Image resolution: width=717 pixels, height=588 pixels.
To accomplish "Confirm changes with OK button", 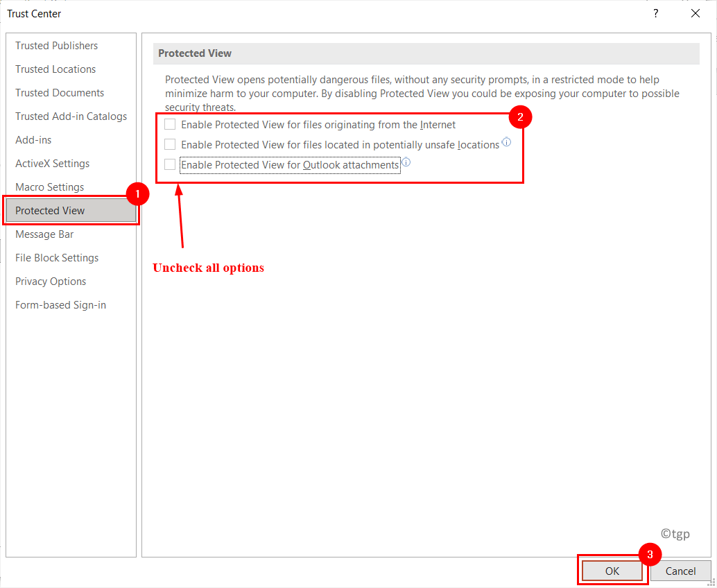I will pyautogui.click(x=612, y=571).
